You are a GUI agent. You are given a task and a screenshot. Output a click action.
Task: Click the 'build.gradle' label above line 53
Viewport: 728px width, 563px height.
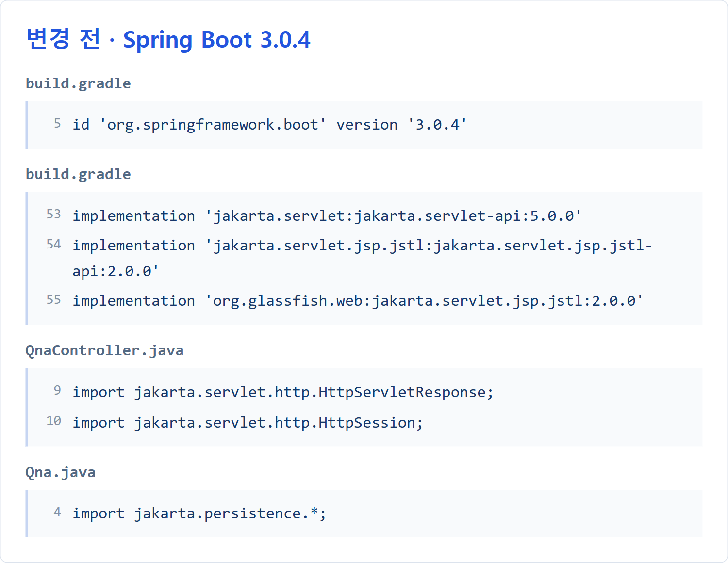(78, 174)
